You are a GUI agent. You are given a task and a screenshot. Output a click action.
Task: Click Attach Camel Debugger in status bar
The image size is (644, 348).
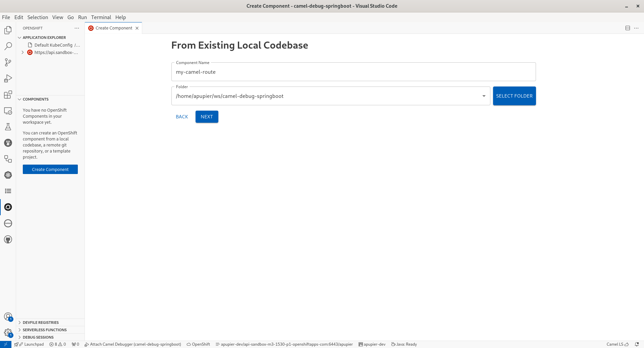pos(133,344)
